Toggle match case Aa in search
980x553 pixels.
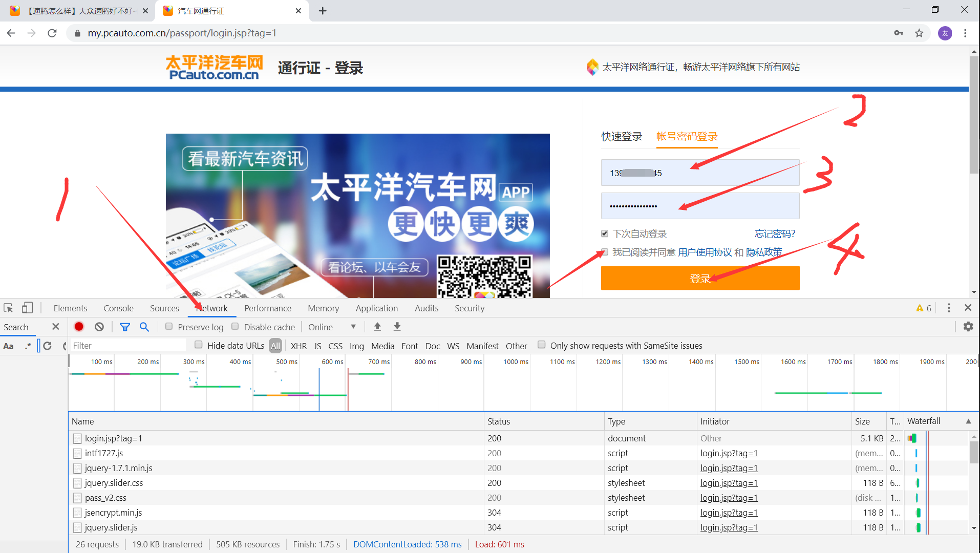click(8, 346)
